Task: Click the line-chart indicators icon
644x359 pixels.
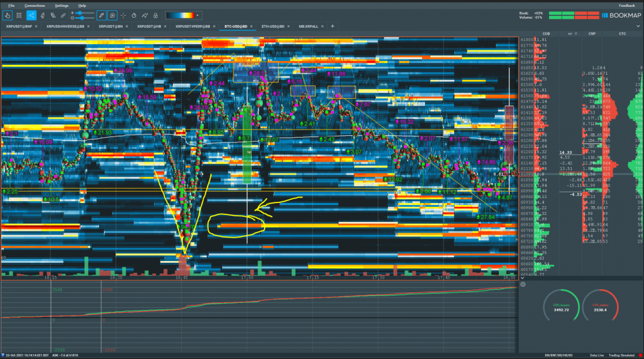Action: coord(145,16)
